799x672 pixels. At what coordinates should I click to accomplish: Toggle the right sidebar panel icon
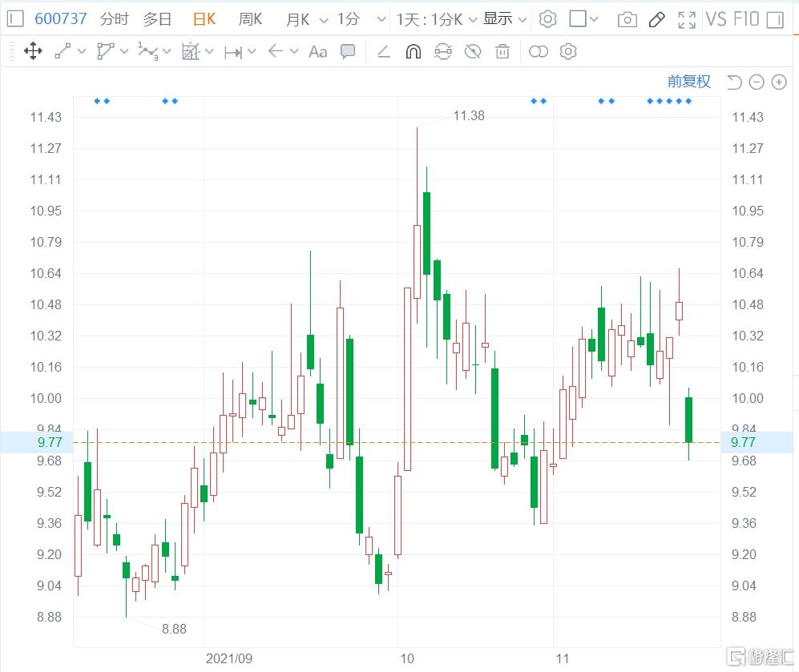[x=775, y=20]
